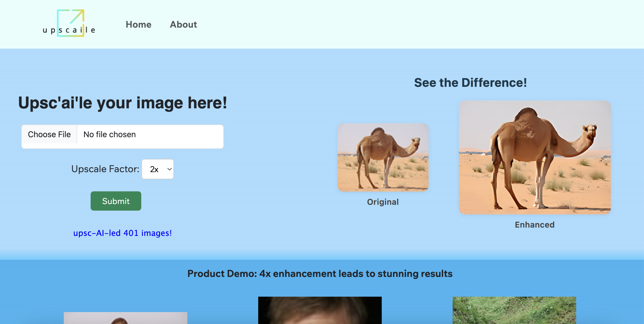Viewport: 644px width, 324px height.
Task: Click the Choose File button
Action: pos(49,134)
